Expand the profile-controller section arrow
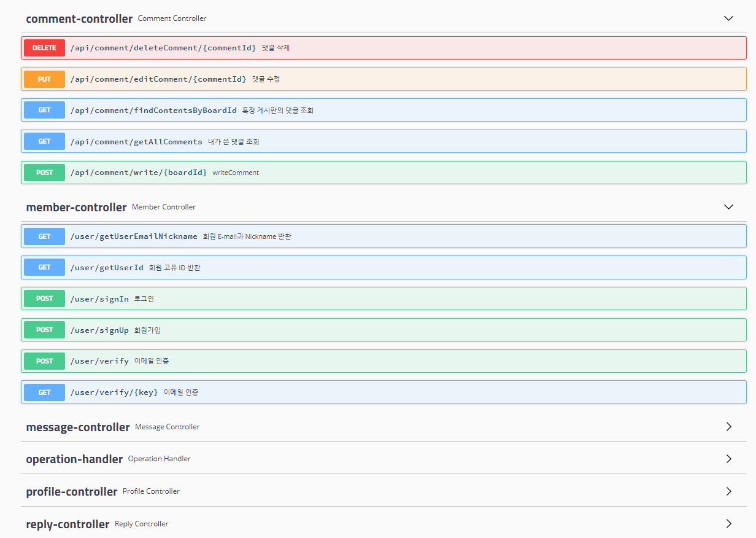The width and height of the screenshot is (756, 538). [728, 491]
